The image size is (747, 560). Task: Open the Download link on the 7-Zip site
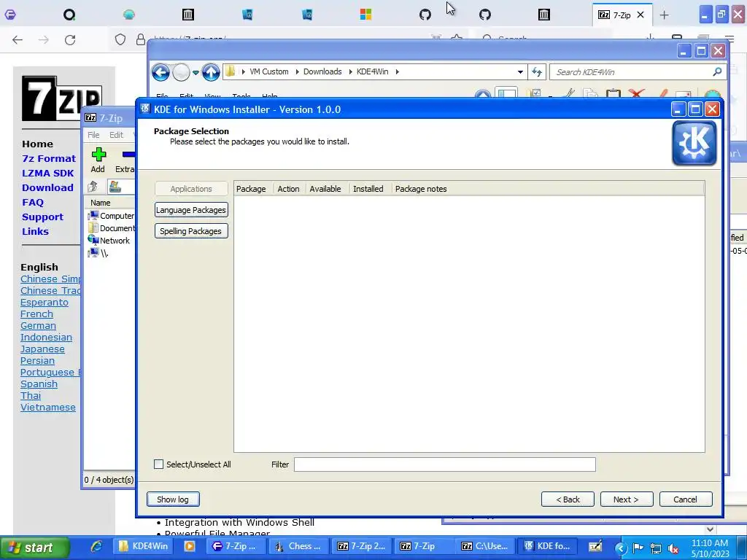[x=47, y=187]
